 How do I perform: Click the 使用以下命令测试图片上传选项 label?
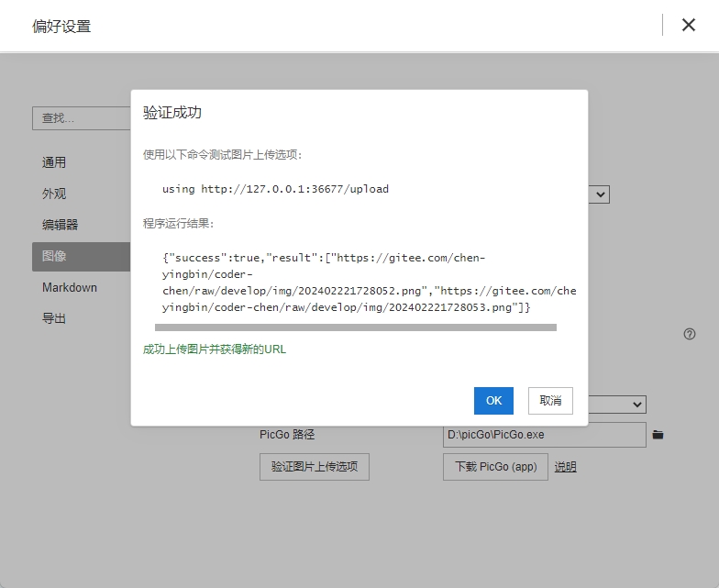coord(222,154)
